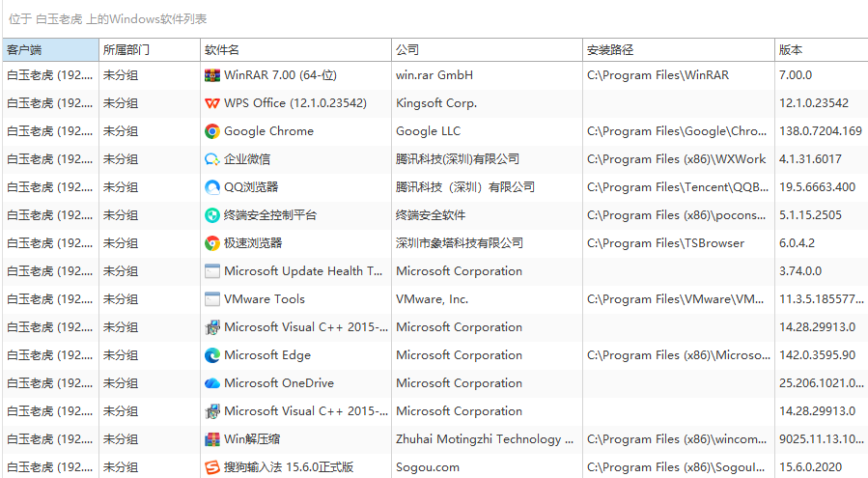This screenshot has width=868, height=478.
Task: Click the Sogou.com company cell
Action: point(428,467)
